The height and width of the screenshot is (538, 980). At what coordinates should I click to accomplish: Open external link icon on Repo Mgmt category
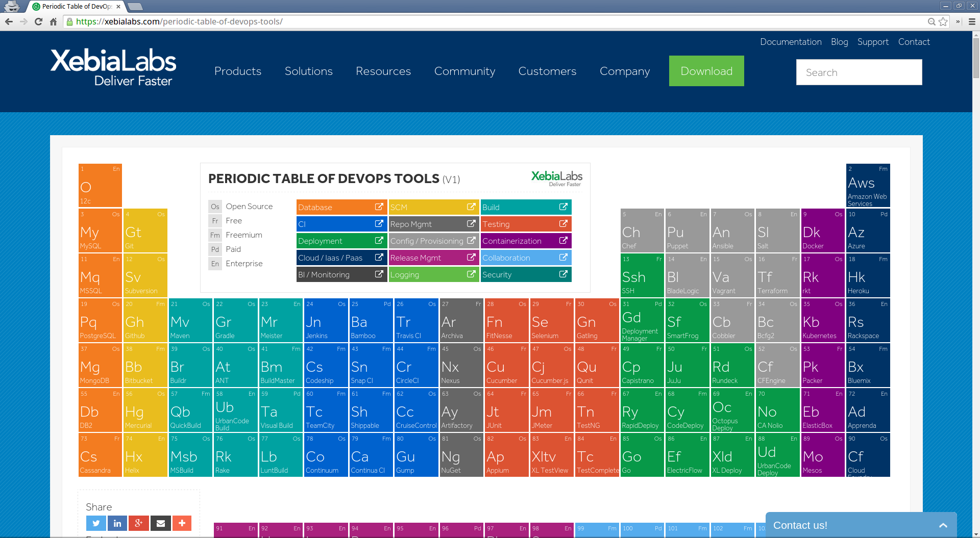[471, 224]
